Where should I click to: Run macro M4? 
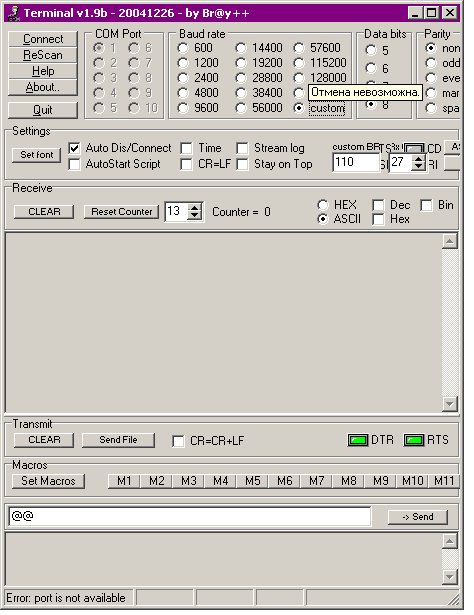[220, 481]
